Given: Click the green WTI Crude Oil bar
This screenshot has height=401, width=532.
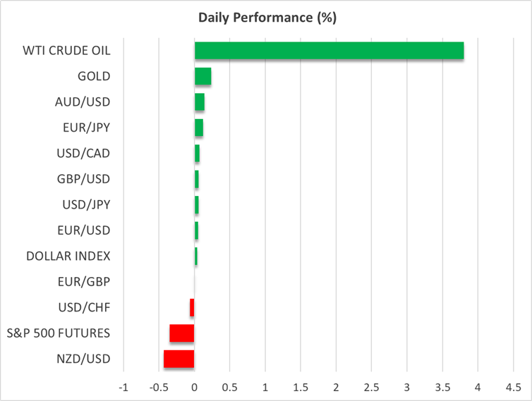Looking at the screenshot, I should 329,51.
